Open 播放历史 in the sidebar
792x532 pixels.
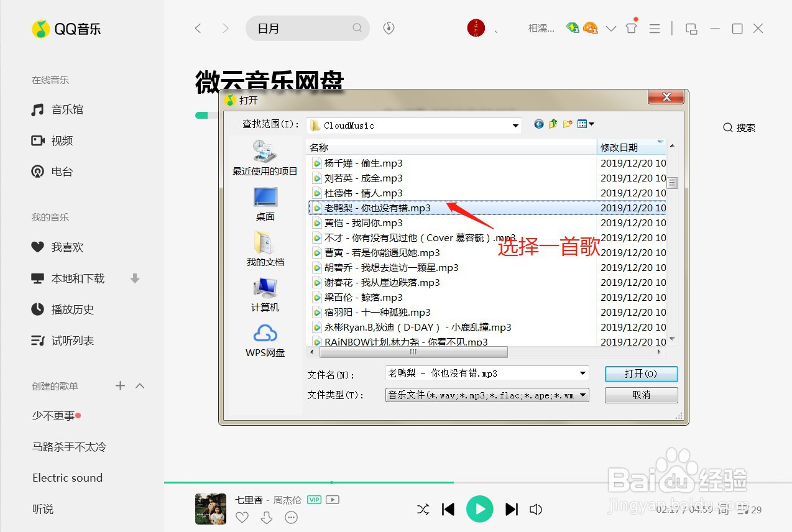62,310
